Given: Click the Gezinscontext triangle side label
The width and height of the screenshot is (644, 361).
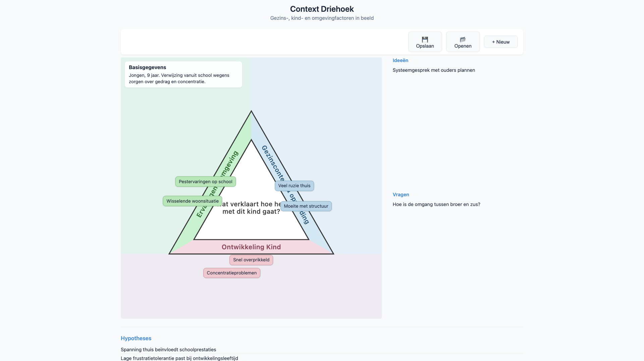Looking at the screenshot, I should [273, 163].
